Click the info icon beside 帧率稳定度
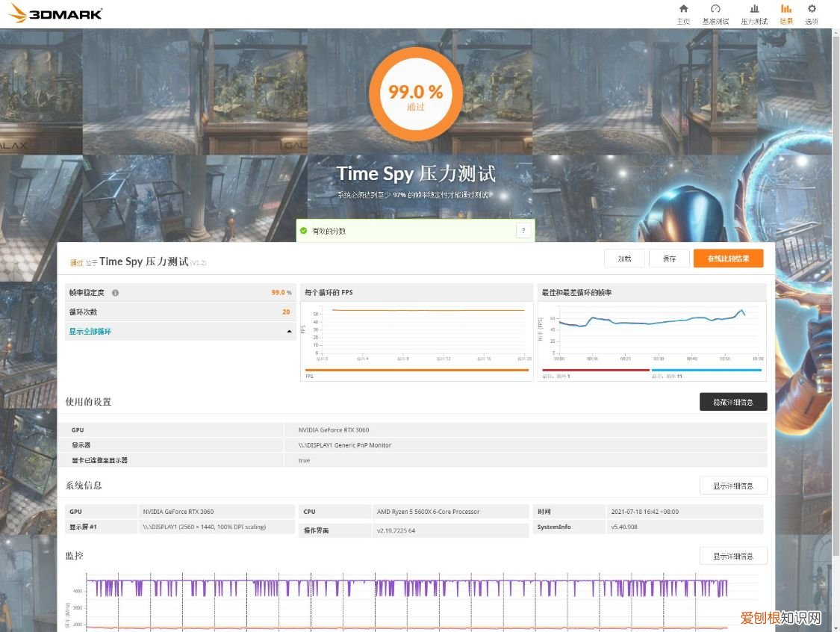Image resolution: width=840 pixels, height=632 pixels. pyautogui.click(x=115, y=293)
